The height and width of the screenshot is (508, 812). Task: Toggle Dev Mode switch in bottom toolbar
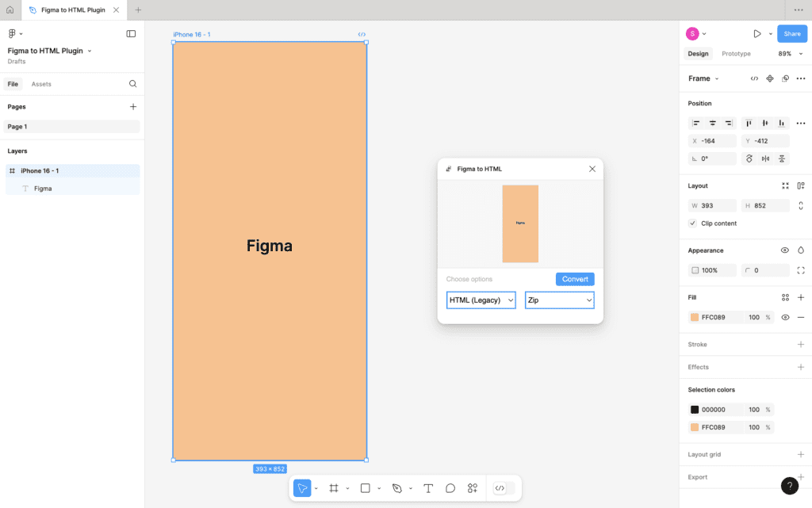click(504, 488)
